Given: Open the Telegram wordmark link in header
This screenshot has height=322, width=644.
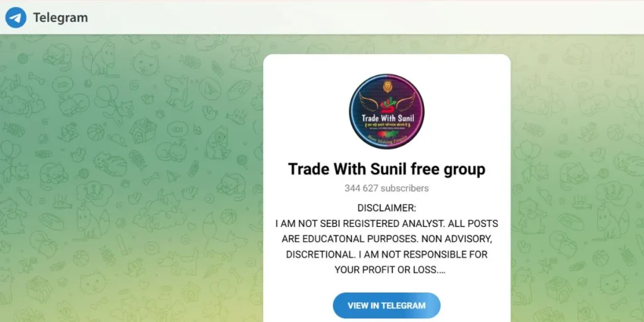Looking at the screenshot, I should [x=60, y=18].
